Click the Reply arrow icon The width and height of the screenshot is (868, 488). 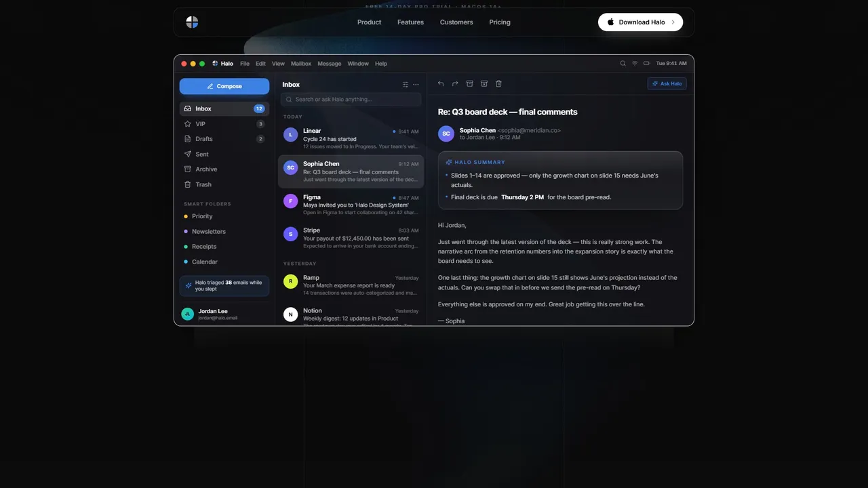pos(441,83)
